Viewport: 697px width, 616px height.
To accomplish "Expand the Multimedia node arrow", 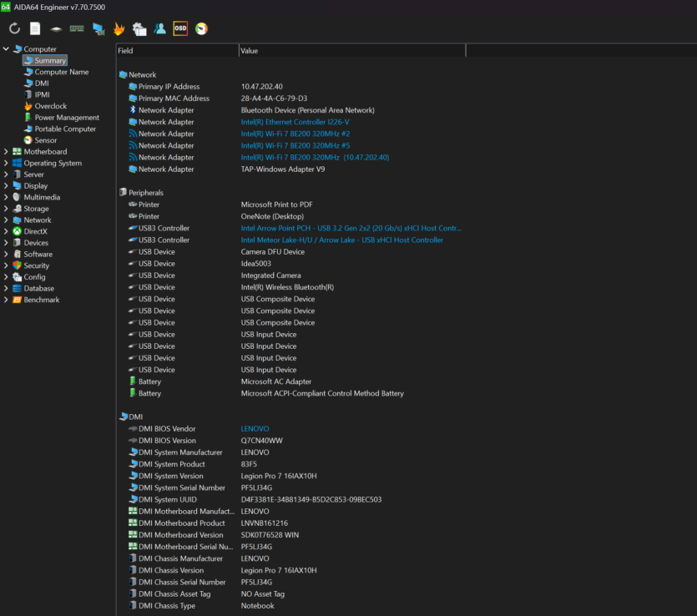I will 6,197.
